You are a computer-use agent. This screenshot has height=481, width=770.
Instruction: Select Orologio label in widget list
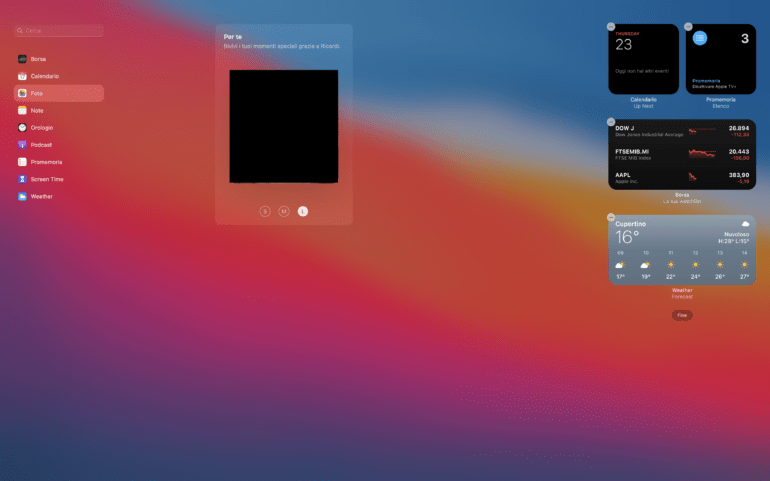coord(42,128)
